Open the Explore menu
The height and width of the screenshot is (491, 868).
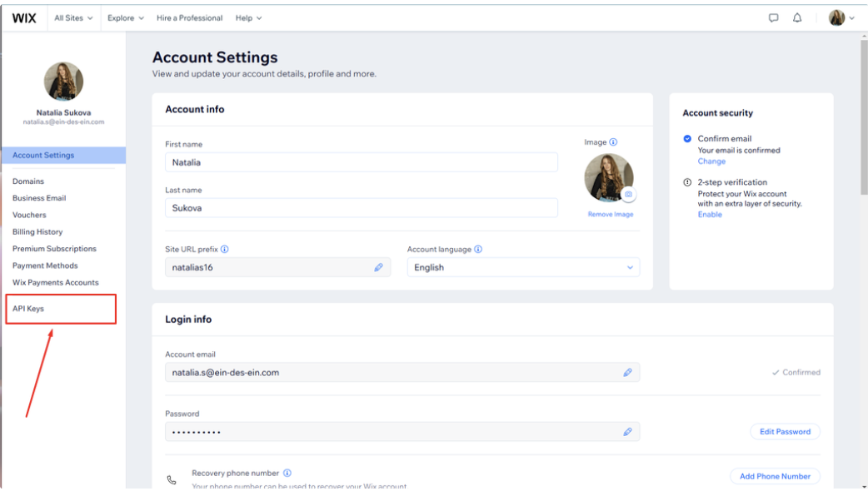126,17
